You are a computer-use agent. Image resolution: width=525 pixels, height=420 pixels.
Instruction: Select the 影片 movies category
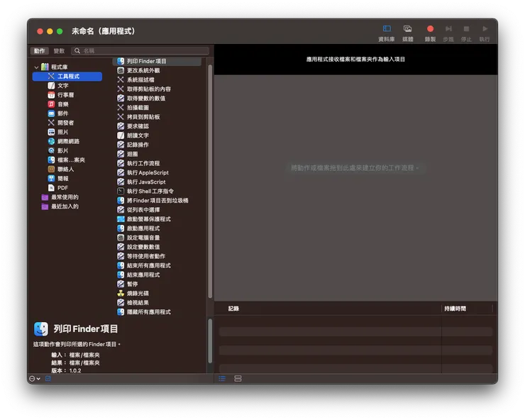[58, 150]
